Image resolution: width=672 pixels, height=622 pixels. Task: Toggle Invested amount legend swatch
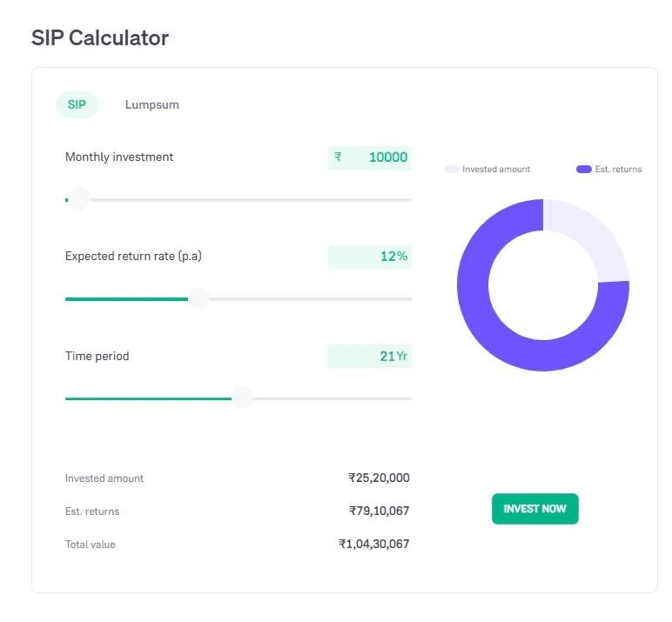452,170
